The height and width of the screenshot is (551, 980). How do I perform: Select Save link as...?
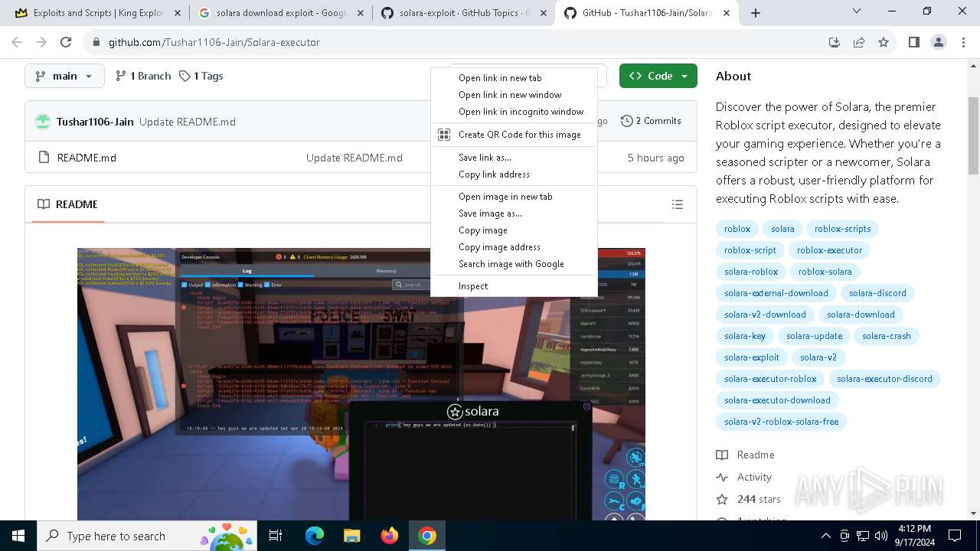[x=514, y=158]
